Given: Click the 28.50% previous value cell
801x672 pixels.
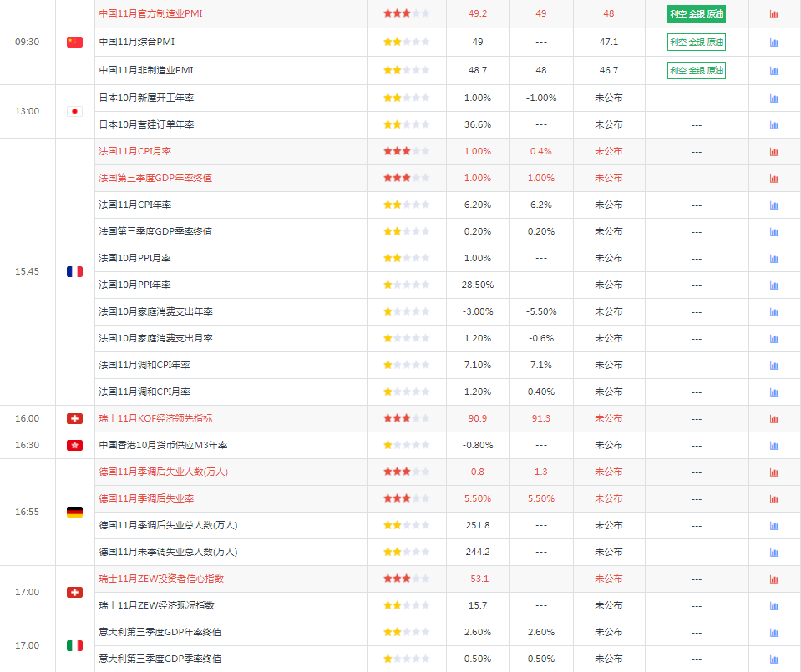Looking at the screenshot, I should (x=478, y=285).
